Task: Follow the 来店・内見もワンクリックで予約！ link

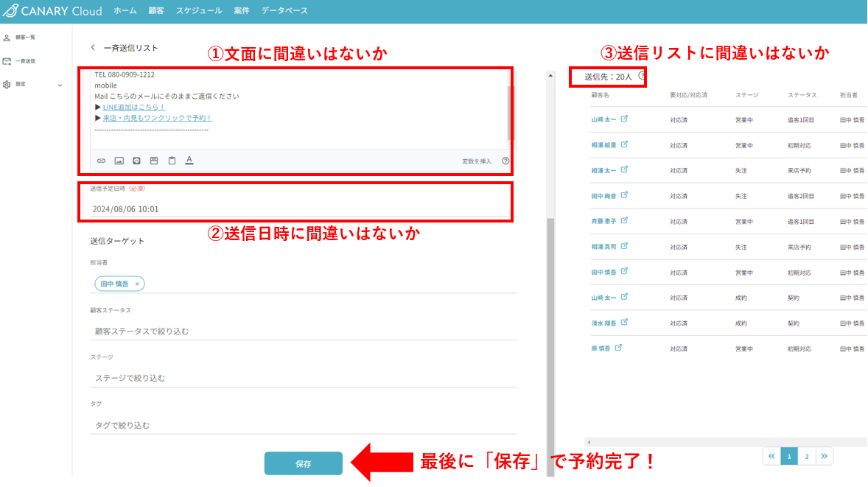Action: click(157, 118)
